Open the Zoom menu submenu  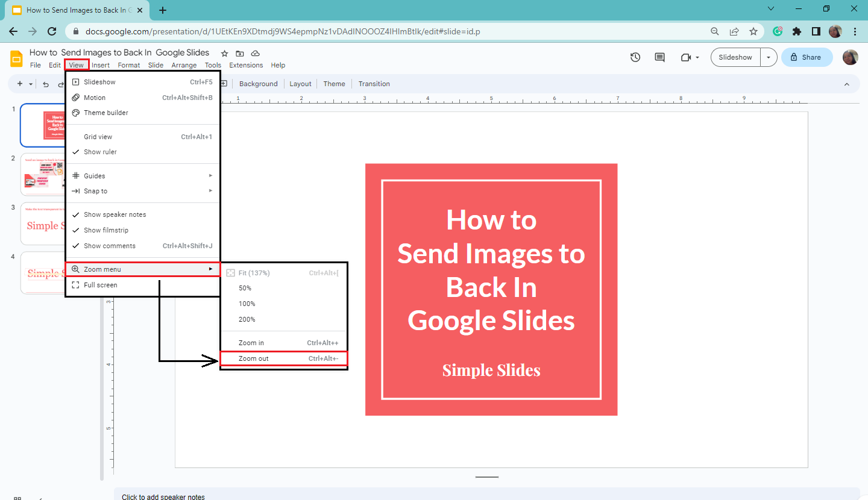[x=143, y=269]
